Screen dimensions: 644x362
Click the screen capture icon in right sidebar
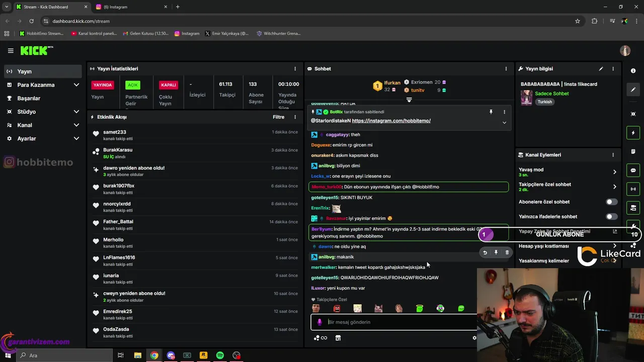pyautogui.click(x=633, y=114)
